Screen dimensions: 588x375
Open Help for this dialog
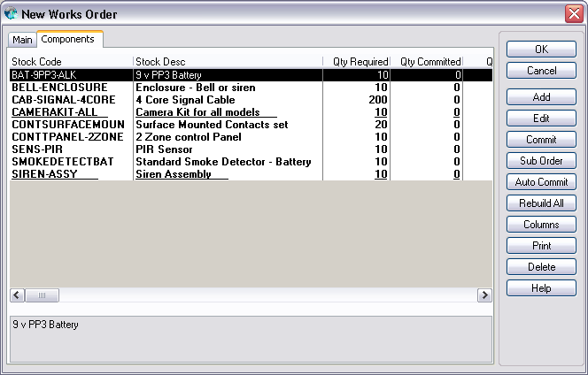pyautogui.click(x=541, y=288)
